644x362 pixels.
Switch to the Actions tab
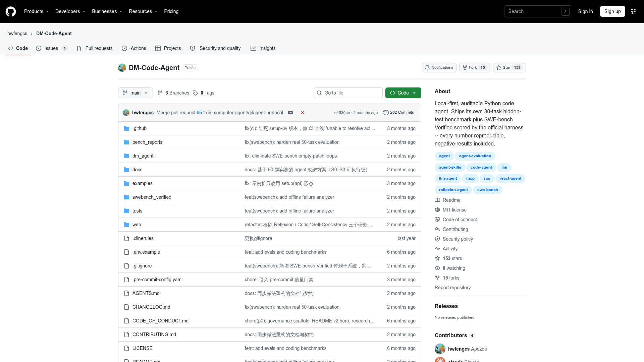134,48
